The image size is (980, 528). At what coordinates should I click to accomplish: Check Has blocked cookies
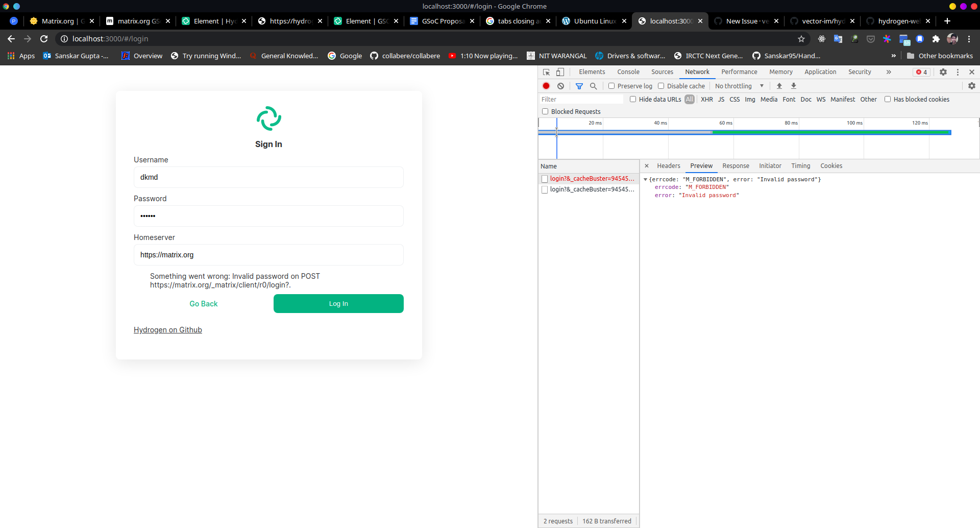pyautogui.click(x=888, y=99)
